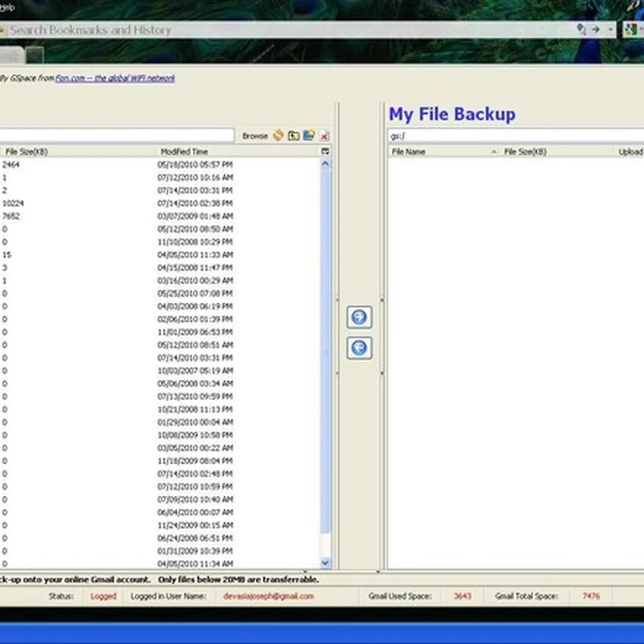Image resolution: width=644 pixels, height=644 pixels.
Task: Click the Gmail Total Space value 7476
Action: tap(591, 596)
